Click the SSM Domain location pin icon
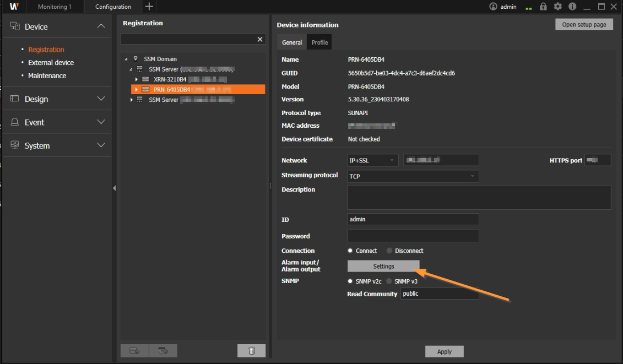Image resolution: width=623 pixels, height=364 pixels. pyautogui.click(x=136, y=59)
